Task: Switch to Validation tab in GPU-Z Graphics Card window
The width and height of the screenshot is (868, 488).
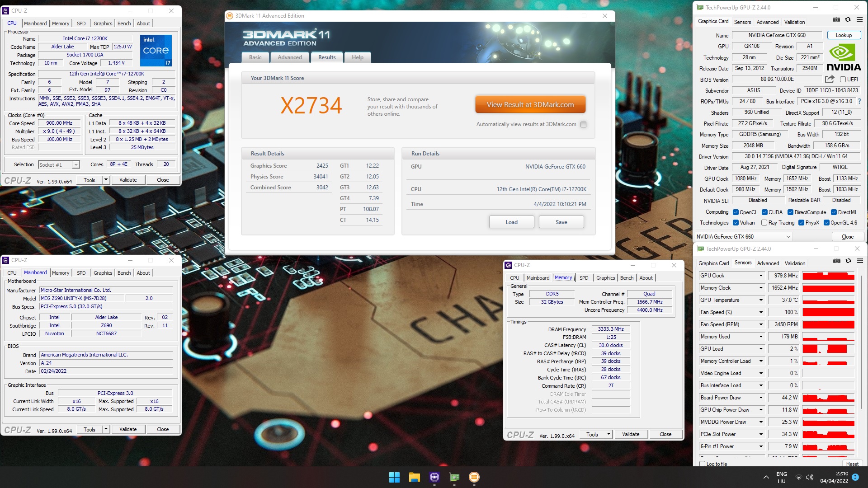Action: tap(794, 22)
